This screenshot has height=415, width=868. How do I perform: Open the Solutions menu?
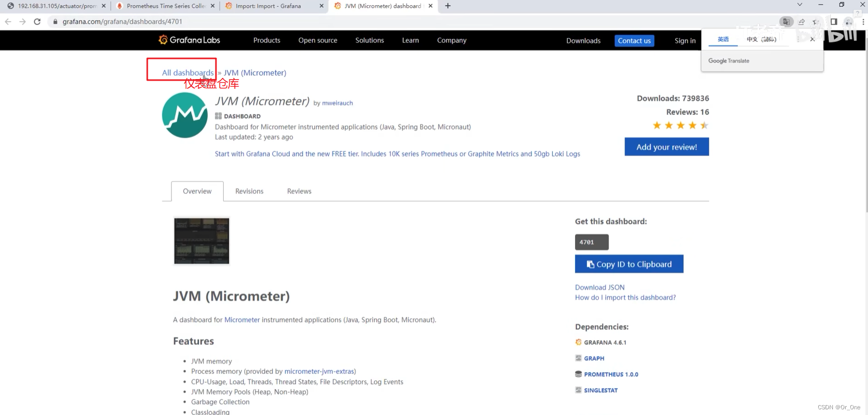tap(369, 40)
